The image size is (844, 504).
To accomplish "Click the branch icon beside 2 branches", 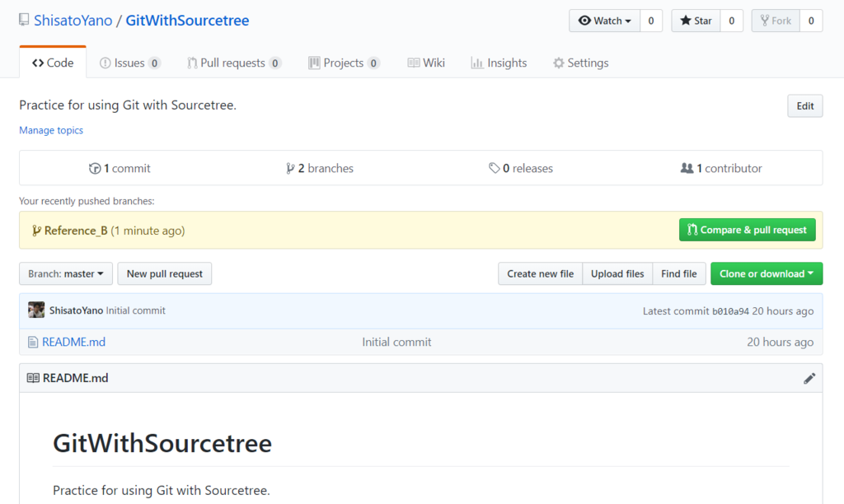I will [290, 168].
